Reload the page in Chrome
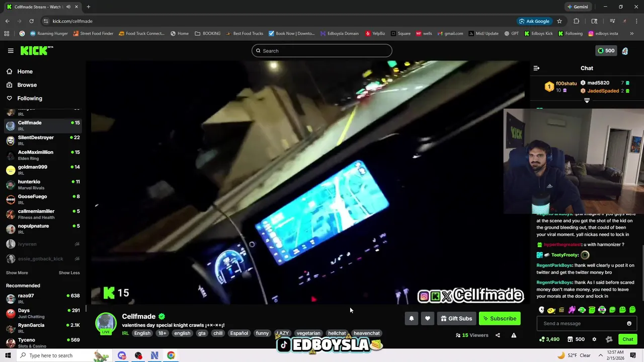This screenshot has height=362, width=644. pos(31,21)
